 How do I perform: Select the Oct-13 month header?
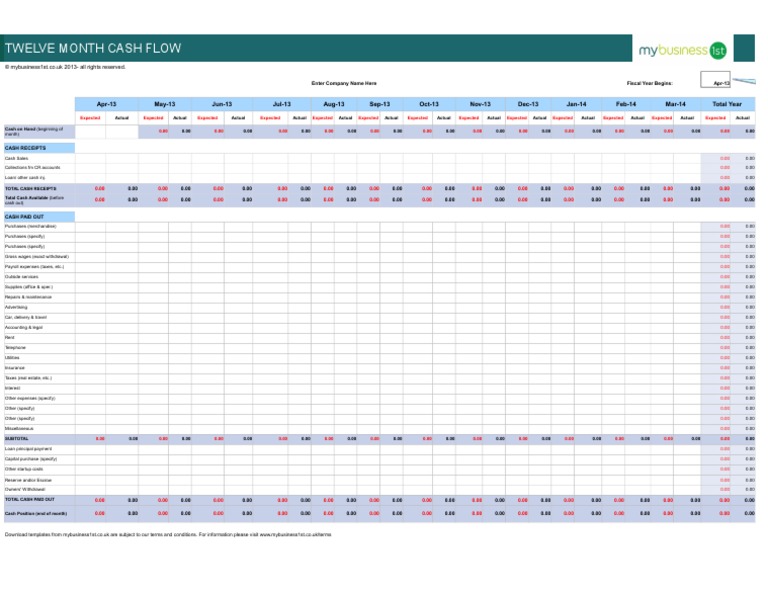(x=429, y=104)
